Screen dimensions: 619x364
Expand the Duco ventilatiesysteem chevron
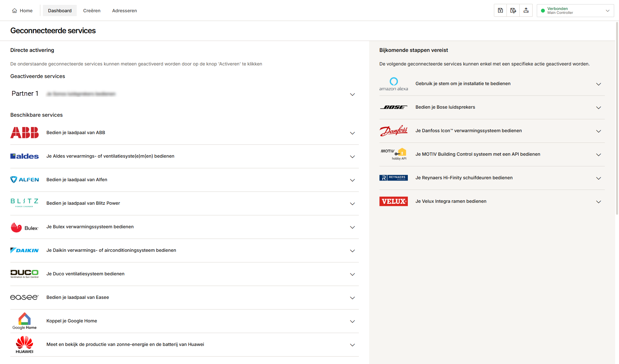(x=352, y=274)
